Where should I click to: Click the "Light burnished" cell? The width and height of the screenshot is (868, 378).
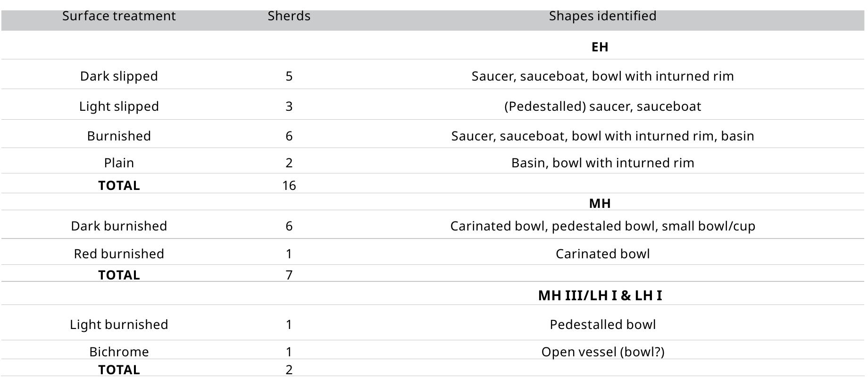point(119,325)
